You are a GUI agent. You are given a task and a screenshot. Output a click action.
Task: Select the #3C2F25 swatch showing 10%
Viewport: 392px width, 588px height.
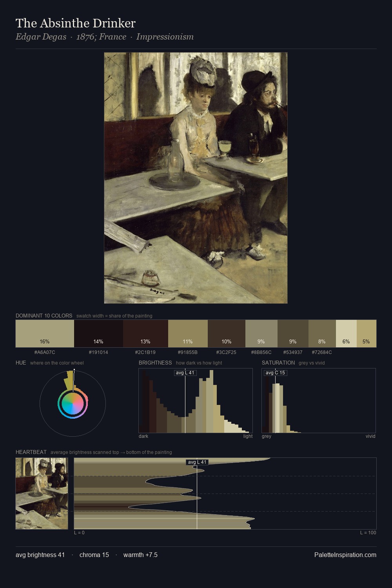[227, 334]
